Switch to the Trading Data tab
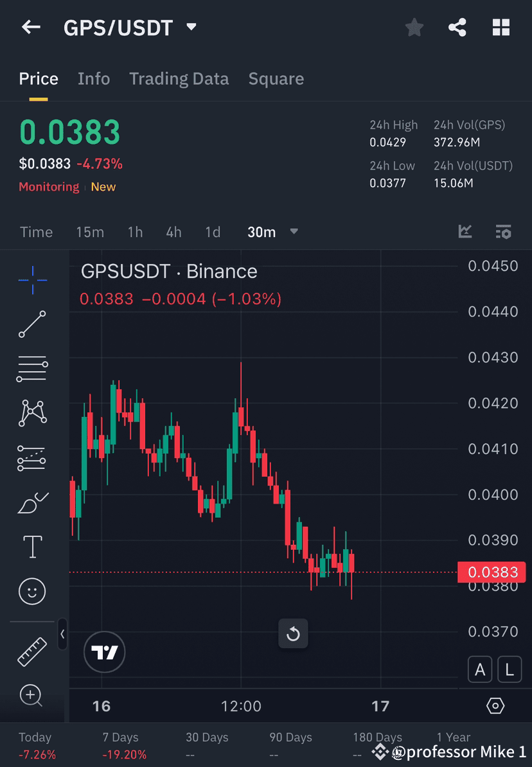Image resolution: width=532 pixels, height=767 pixels. coord(179,78)
